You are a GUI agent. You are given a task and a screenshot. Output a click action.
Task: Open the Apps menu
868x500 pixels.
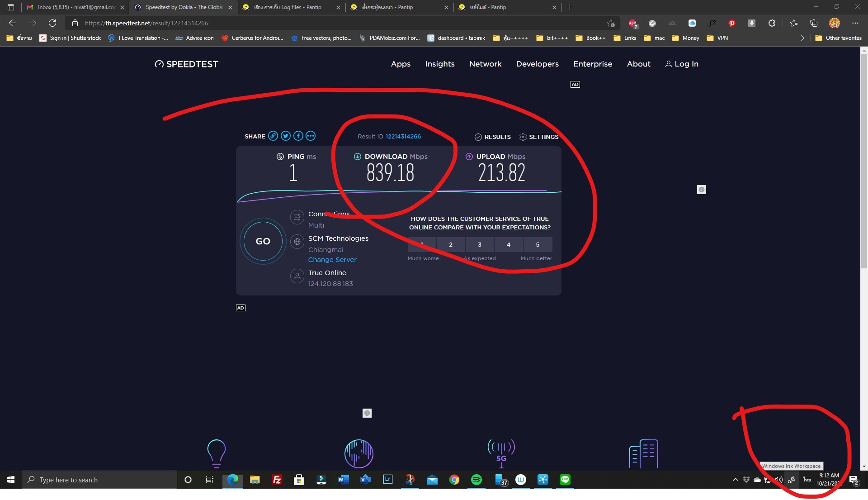[x=401, y=64]
